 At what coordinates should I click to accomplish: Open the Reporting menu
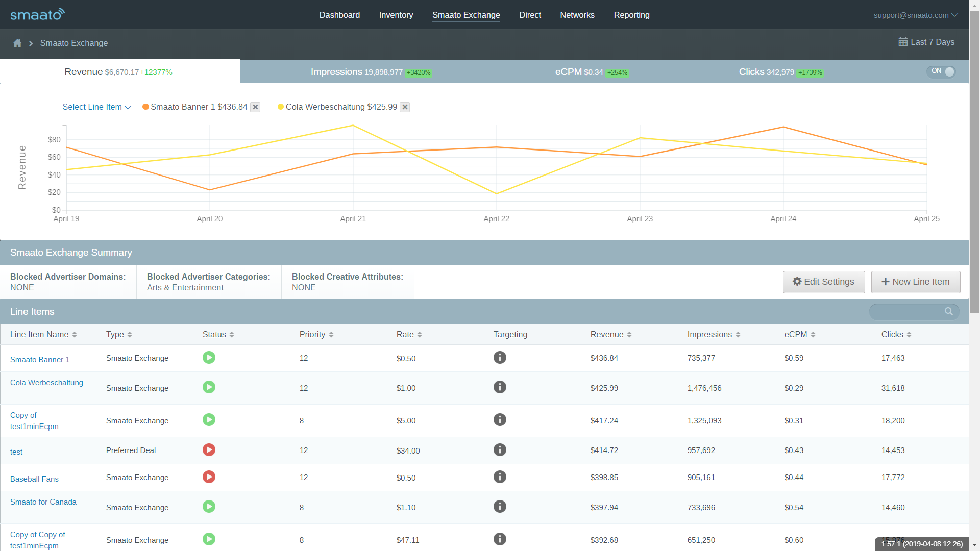click(631, 15)
